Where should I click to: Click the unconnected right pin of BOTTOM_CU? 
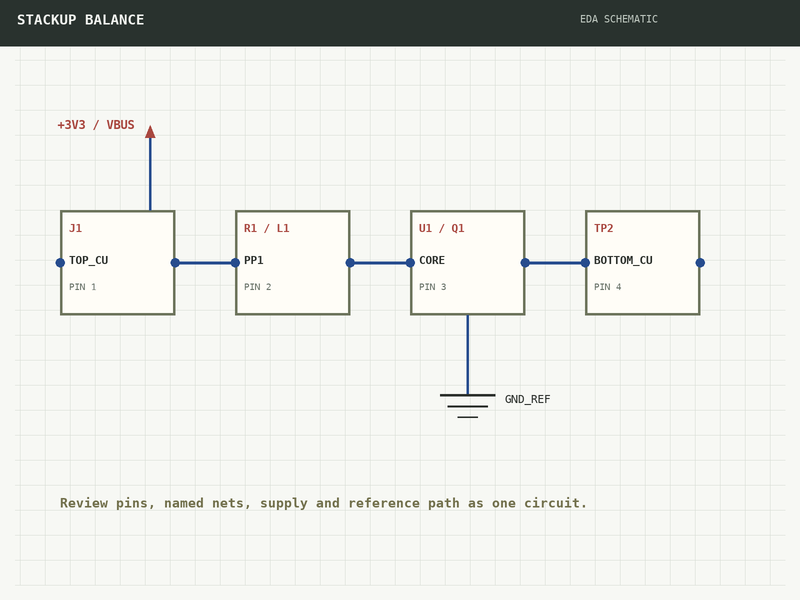(x=700, y=263)
